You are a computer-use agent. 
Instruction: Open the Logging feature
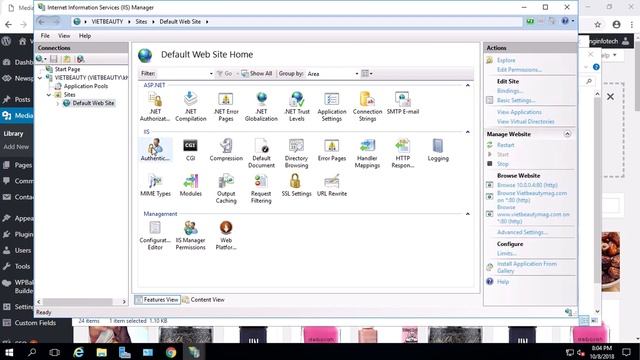[438, 150]
